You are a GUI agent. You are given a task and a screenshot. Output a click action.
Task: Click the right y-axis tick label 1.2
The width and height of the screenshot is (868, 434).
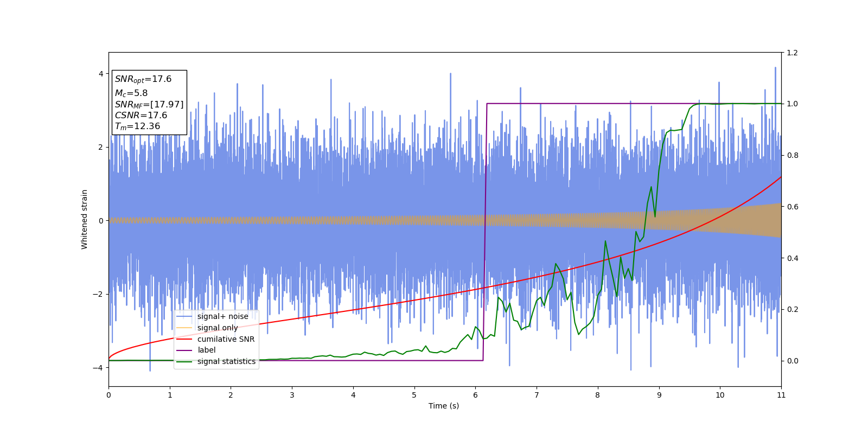(792, 53)
